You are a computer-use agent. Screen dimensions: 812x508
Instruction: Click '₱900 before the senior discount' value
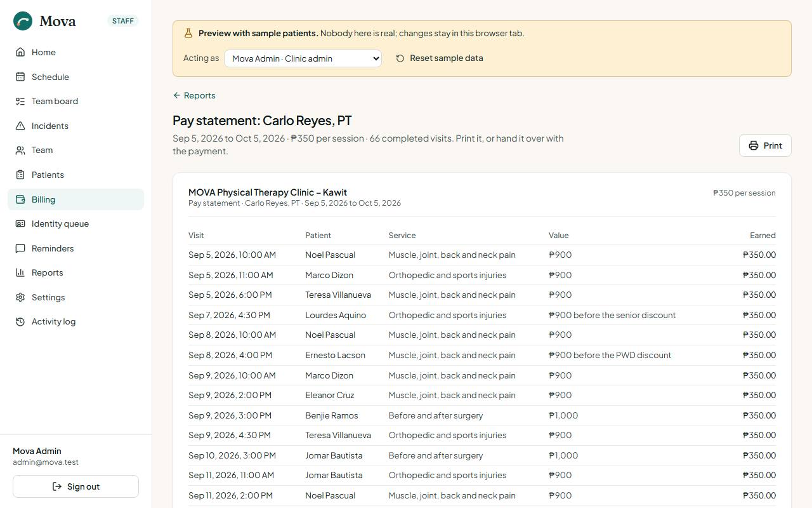(x=612, y=315)
